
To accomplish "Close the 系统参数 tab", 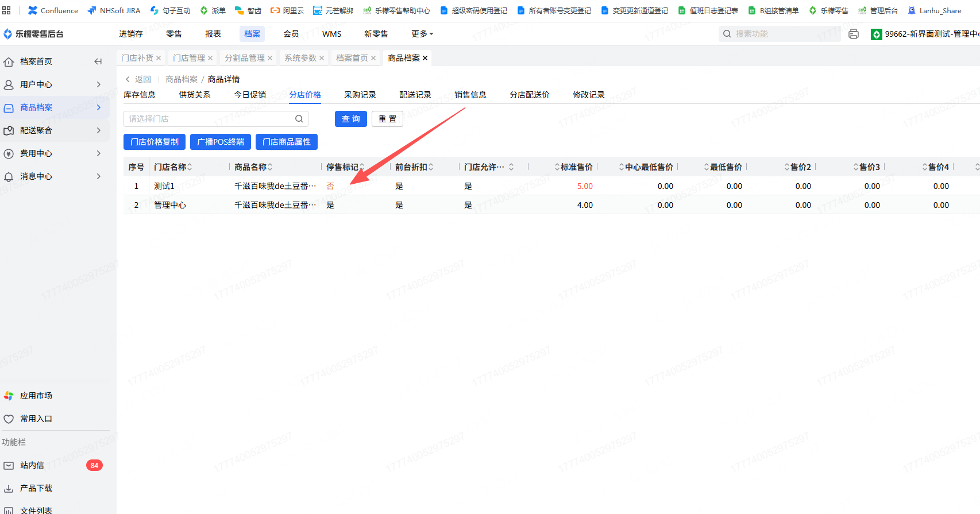I will (322, 58).
